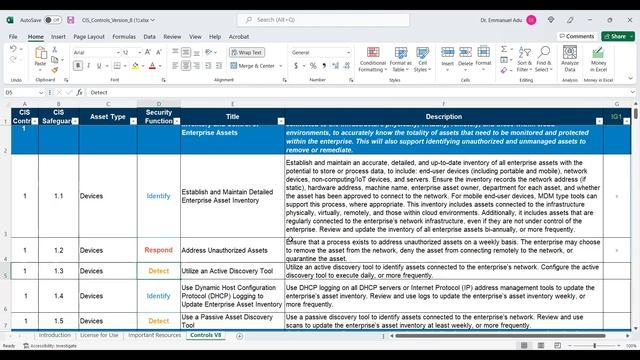
Task: Open the Arial font name dropdown
Action: pos(118,53)
